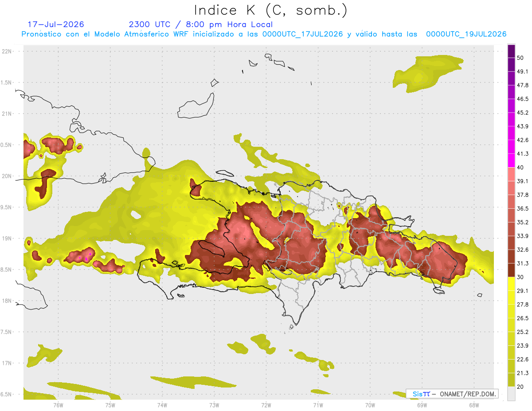Click the "Pronostico con el Modelo Atmosferico WRF" subtitle line
The width and height of the screenshot is (532, 411).
264,34
